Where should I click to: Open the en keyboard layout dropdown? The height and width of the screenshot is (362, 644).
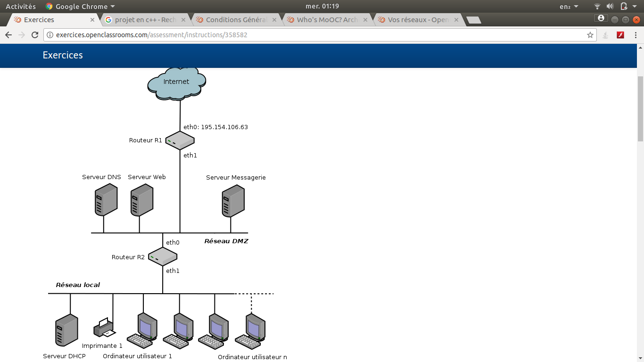pyautogui.click(x=569, y=7)
